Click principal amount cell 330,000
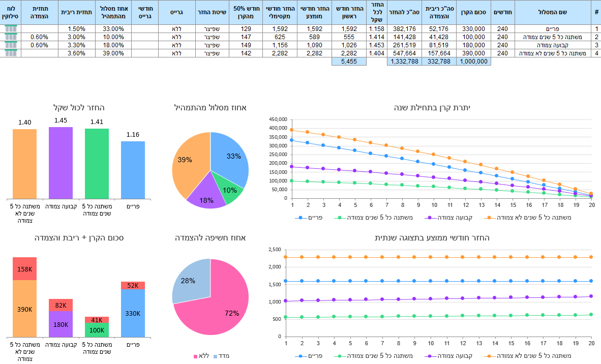 (473, 29)
